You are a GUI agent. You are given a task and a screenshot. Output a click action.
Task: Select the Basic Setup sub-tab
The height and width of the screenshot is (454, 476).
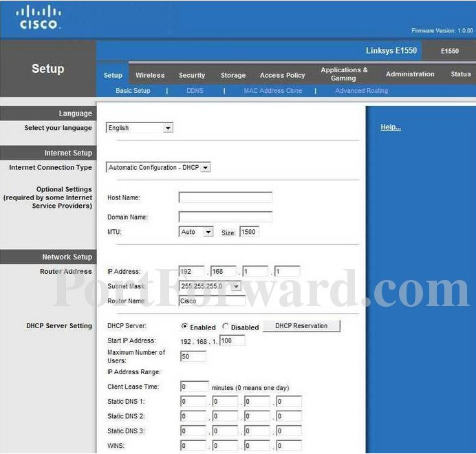(133, 91)
